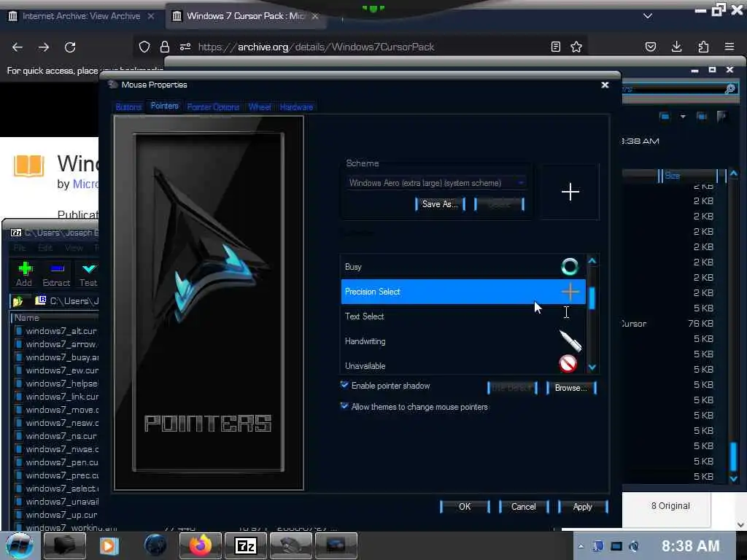Viewport: 747px width, 560px height.
Task: Select the Text Select pointer row
Action: tap(463, 316)
